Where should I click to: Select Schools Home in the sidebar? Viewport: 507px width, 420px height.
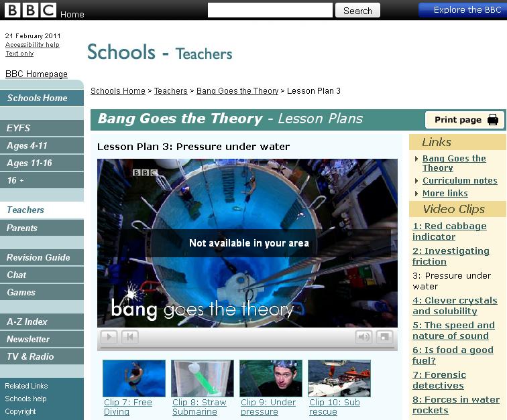click(42, 98)
